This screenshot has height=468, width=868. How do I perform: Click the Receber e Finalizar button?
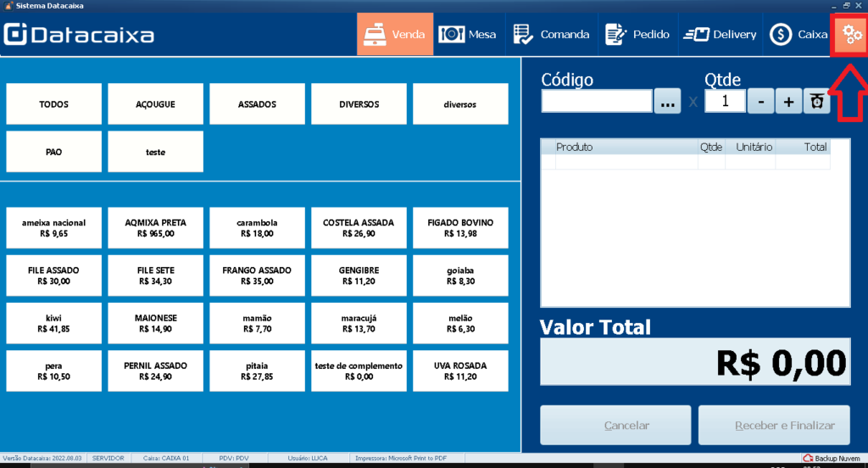[774, 425]
